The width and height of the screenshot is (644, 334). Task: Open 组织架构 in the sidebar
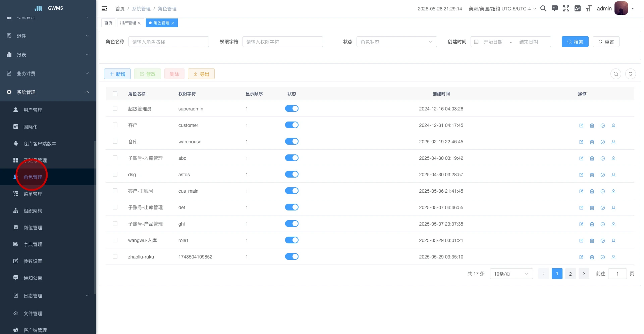[48, 211]
